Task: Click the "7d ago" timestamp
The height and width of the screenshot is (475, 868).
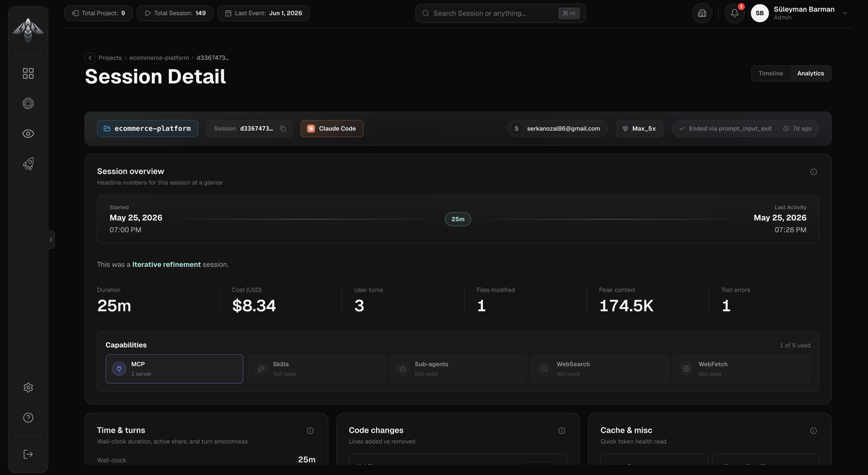Action: pyautogui.click(x=802, y=129)
